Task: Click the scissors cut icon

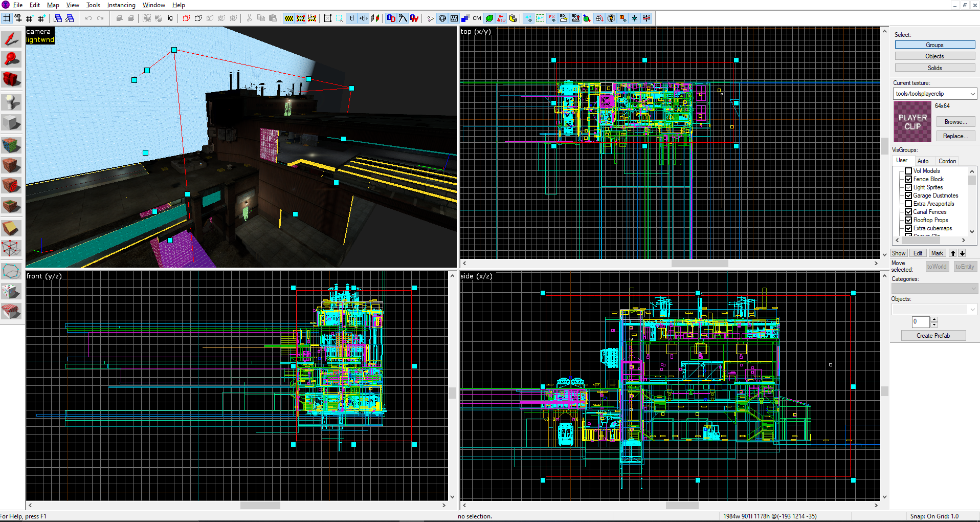Action: click(x=249, y=18)
